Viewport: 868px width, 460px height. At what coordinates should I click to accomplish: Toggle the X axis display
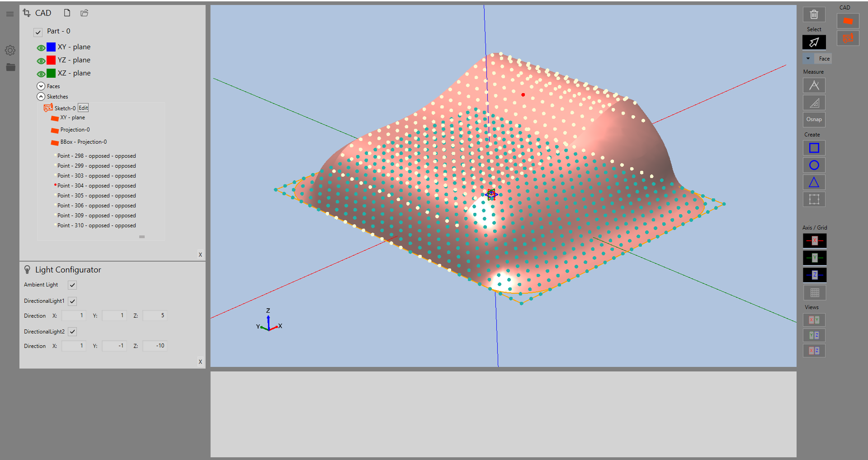coord(814,240)
